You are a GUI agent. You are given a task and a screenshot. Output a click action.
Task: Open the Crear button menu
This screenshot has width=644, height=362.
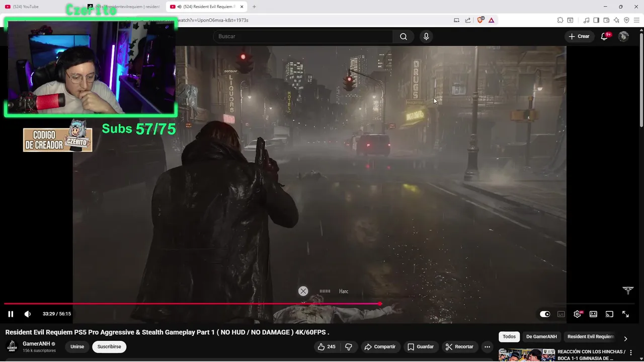[x=579, y=36]
